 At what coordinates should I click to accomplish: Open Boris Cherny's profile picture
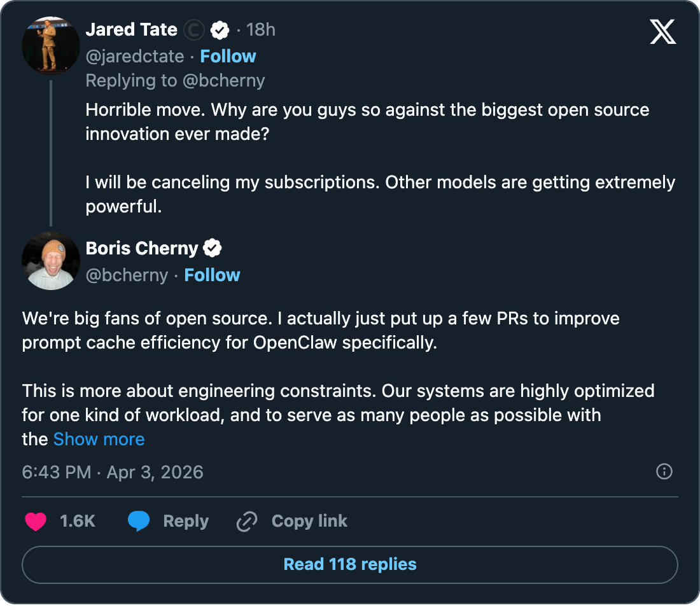coord(51,261)
